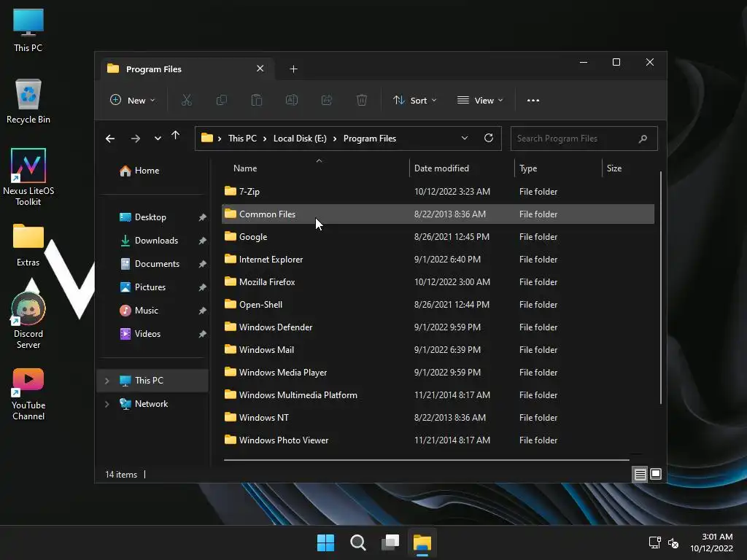The image size is (747, 560).
Task: Click the Copy icon in toolbar
Action: [x=222, y=101]
